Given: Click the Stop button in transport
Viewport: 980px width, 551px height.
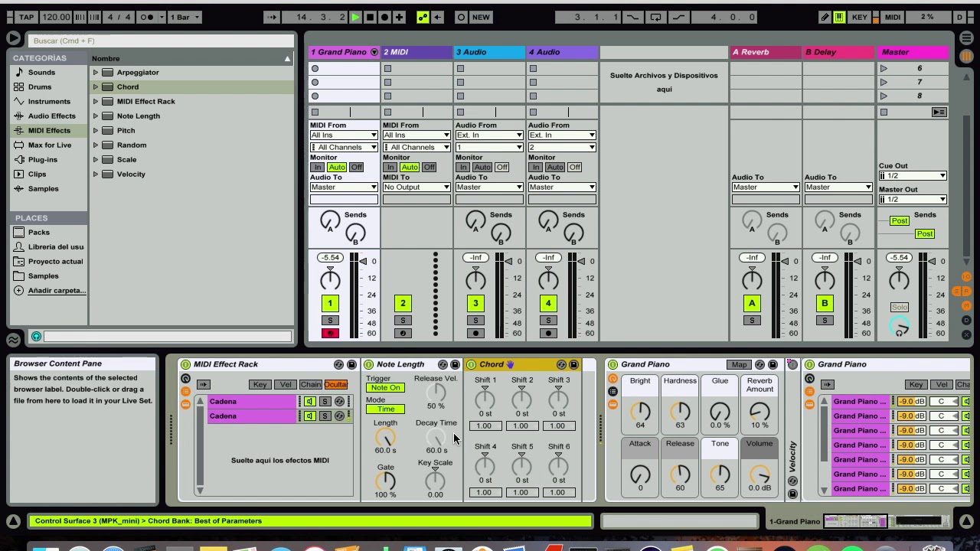Looking at the screenshot, I should (x=370, y=17).
